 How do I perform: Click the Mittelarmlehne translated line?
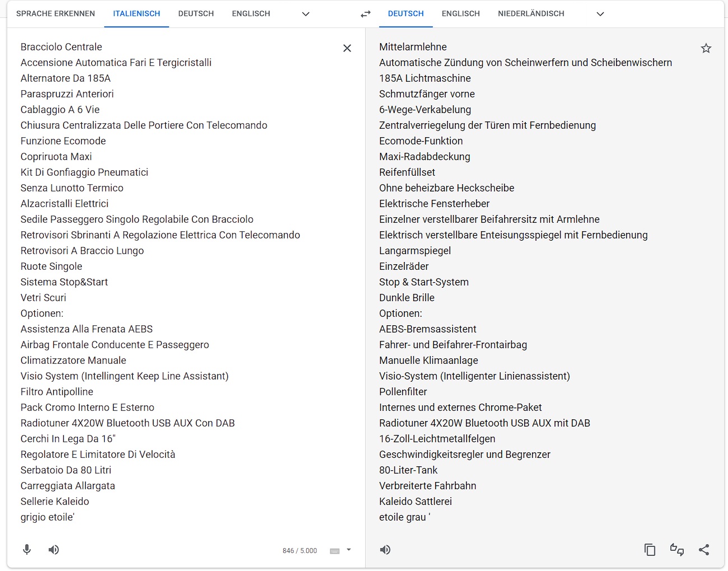click(x=413, y=47)
